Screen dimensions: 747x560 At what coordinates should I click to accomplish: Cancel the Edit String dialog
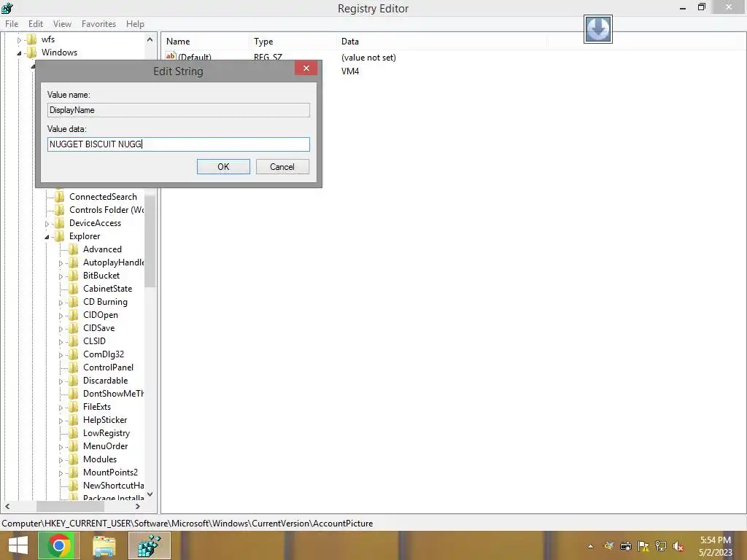click(282, 167)
